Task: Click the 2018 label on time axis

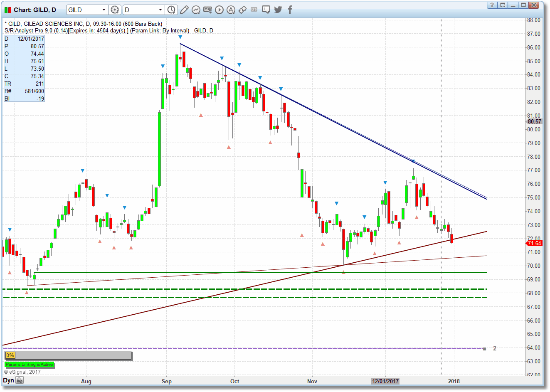Action: pyautogui.click(x=454, y=381)
